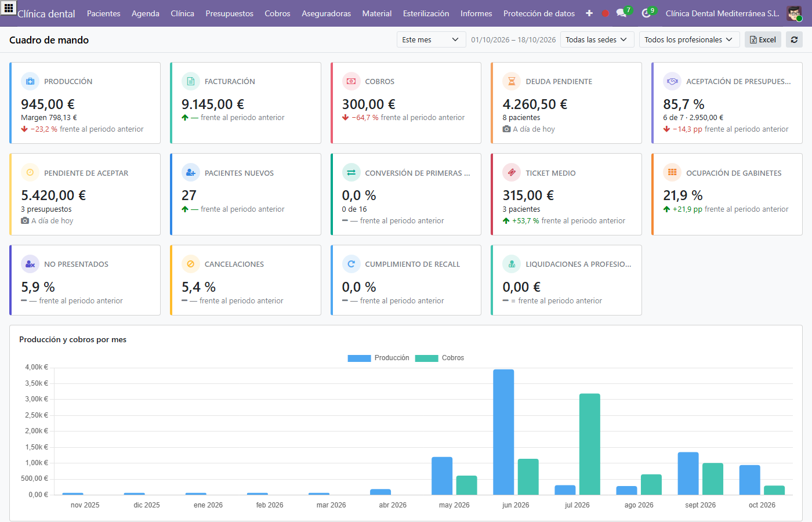Click the jun 2026 Producción bar
This screenshot has height=522, width=812.
[x=503, y=432]
